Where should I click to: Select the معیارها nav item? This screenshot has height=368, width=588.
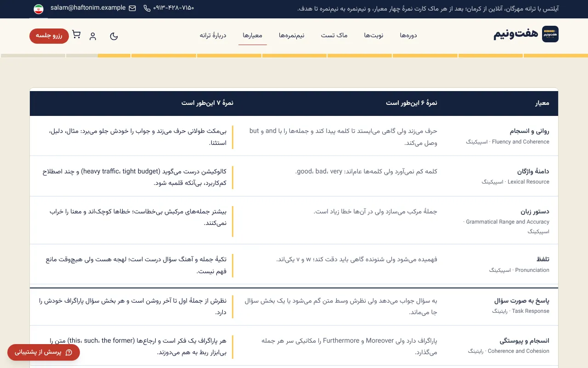[253, 35]
